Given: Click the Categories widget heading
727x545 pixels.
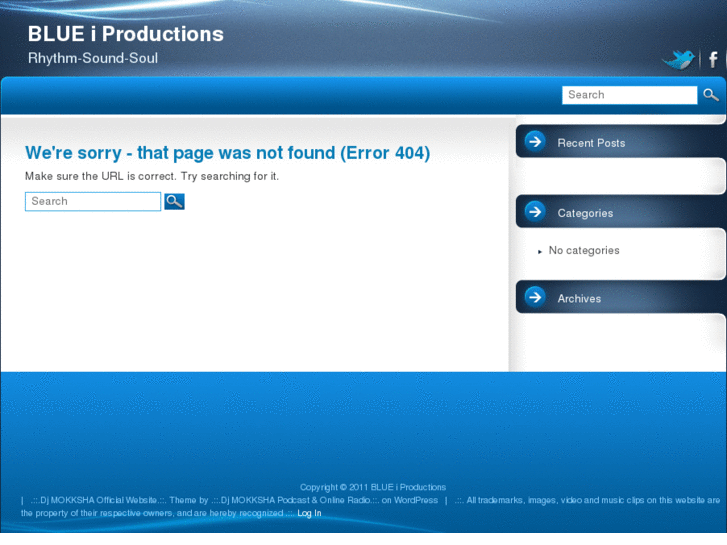Looking at the screenshot, I should click(x=585, y=213).
